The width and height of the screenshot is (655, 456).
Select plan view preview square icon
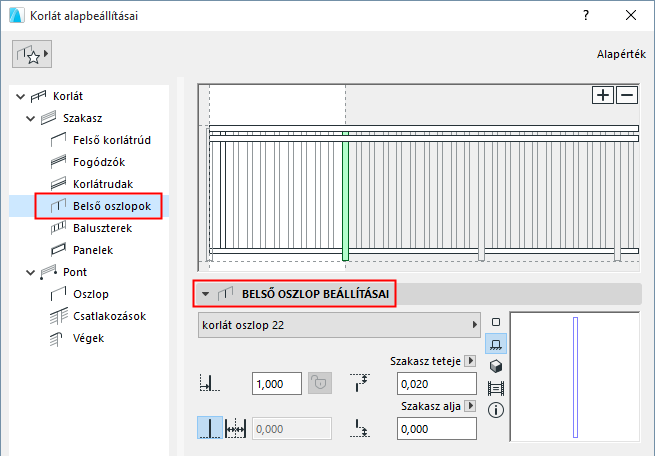tap(496, 322)
